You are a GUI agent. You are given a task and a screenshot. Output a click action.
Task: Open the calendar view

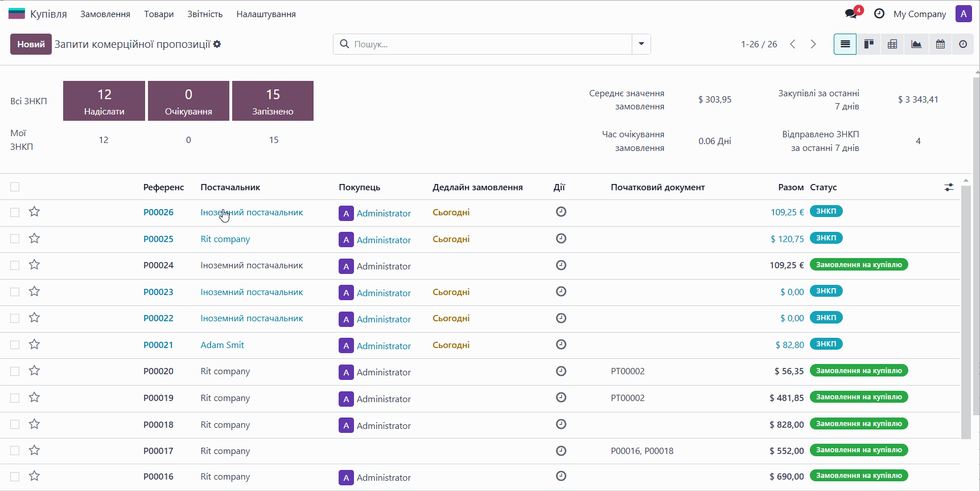pos(940,44)
